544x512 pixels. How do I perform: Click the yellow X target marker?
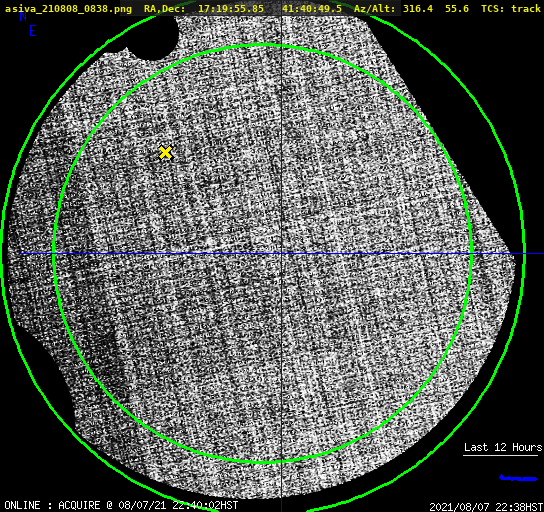tap(165, 153)
